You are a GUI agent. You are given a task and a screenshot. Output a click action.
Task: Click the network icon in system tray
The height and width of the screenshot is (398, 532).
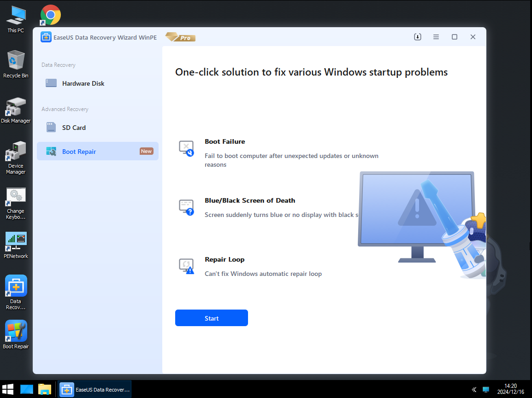486,390
